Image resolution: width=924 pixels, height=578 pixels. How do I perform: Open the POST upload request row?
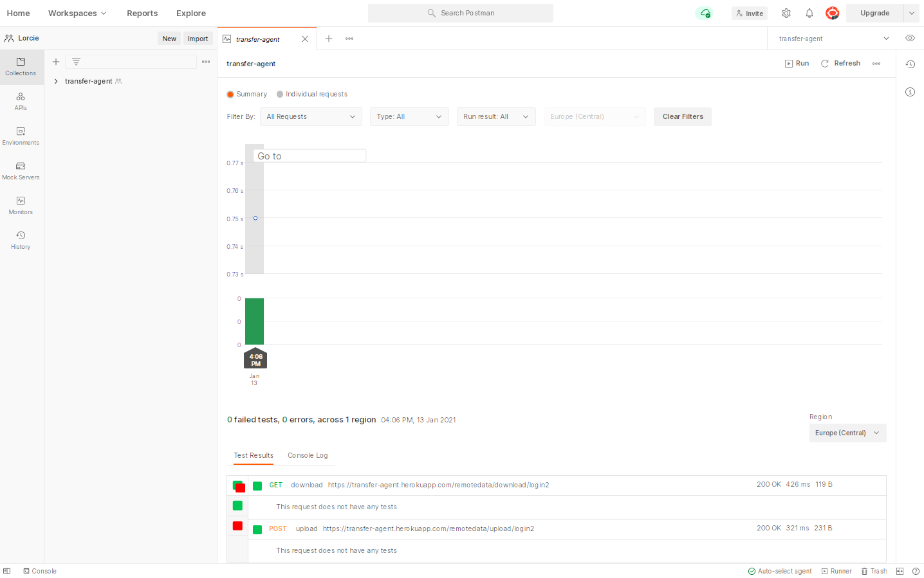point(567,529)
